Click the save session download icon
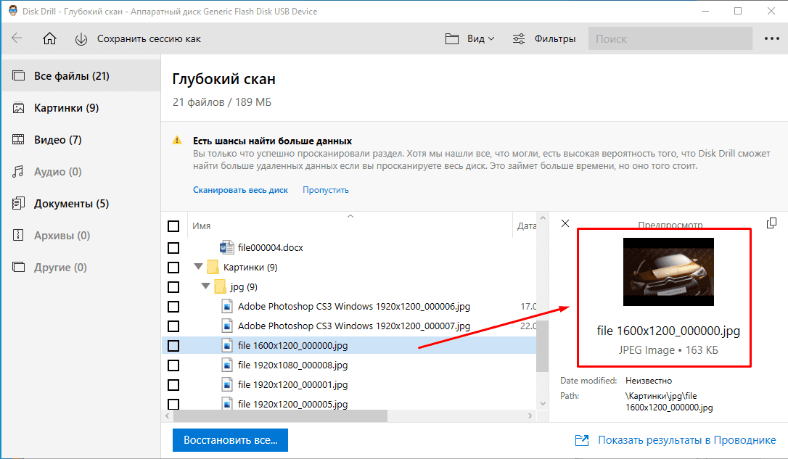 pos(81,39)
